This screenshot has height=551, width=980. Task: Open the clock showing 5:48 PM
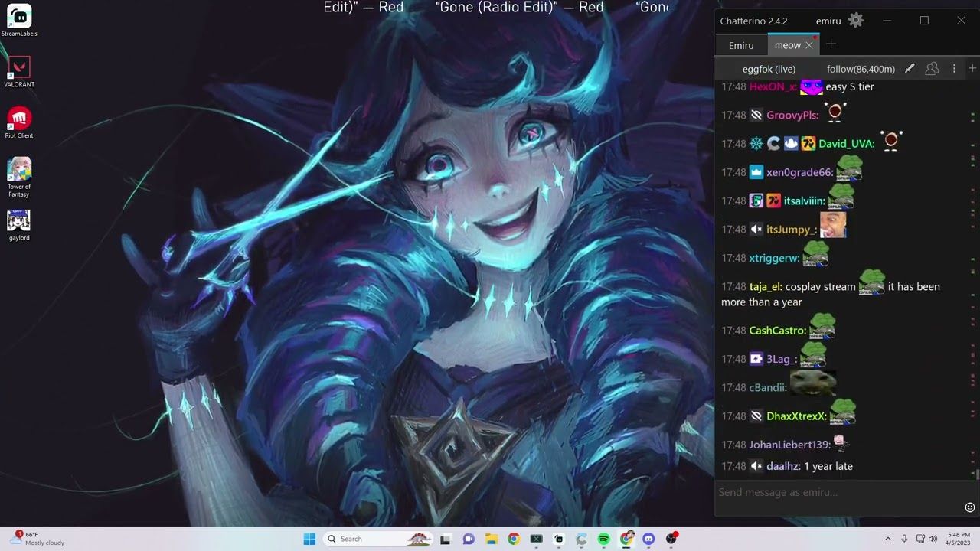pyautogui.click(x=959, y=539)
